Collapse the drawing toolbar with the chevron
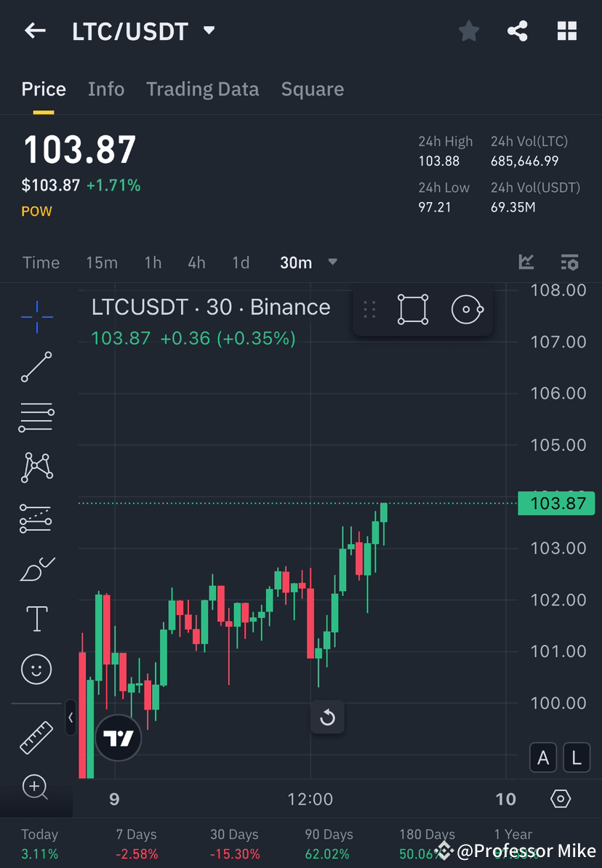 (71, 718)
